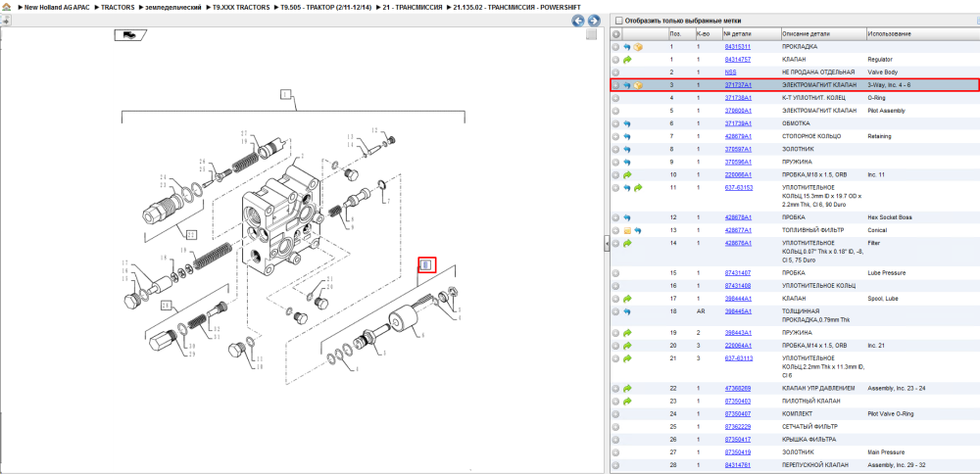
Task: Sort by the 'Описание детали' column header
Action: click(x=822, y=33)
